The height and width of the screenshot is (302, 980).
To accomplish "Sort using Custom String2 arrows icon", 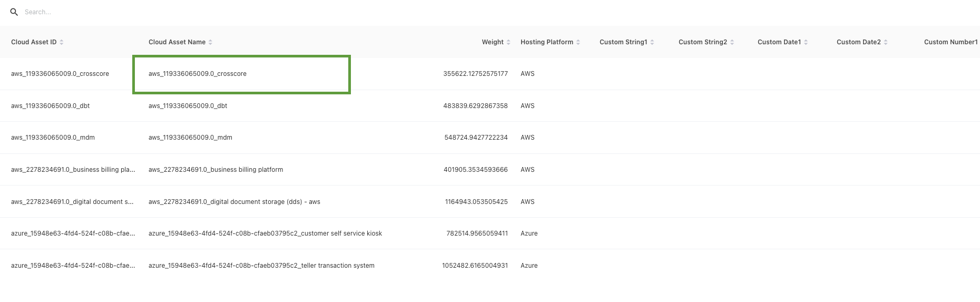I will pos(732,42).
